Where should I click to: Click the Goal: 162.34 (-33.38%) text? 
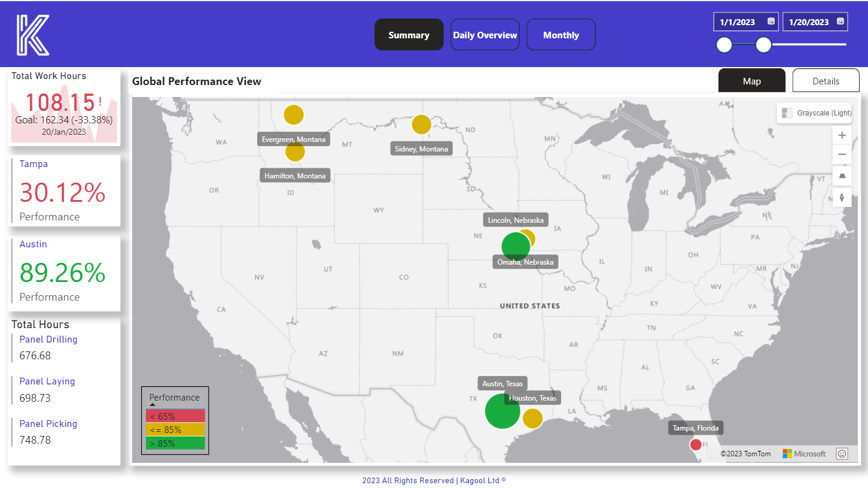coord(64,120)
